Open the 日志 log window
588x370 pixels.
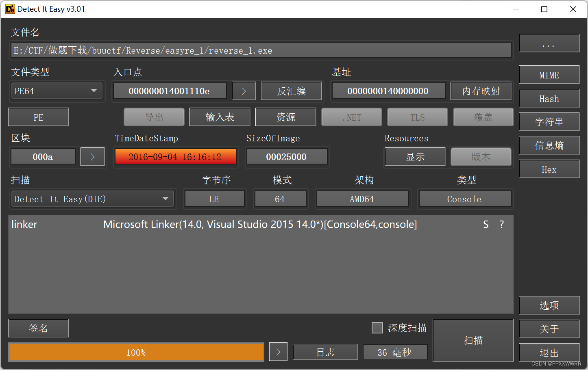coord(325,352)
